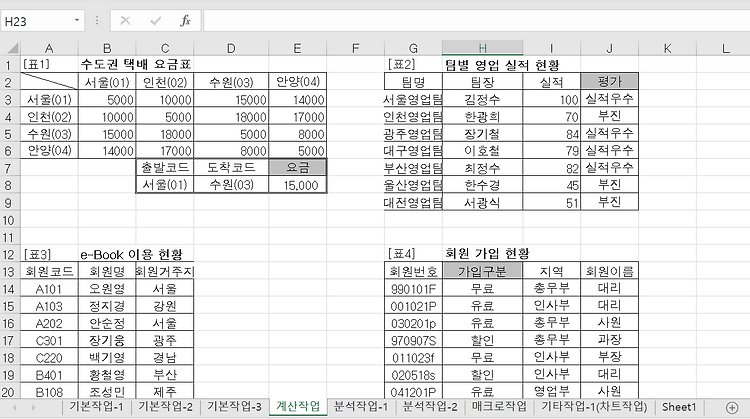Click the 회원 가입 현황 title cell
The width and height of the screenshot is (750, 419).
click(x=487, y=254)
